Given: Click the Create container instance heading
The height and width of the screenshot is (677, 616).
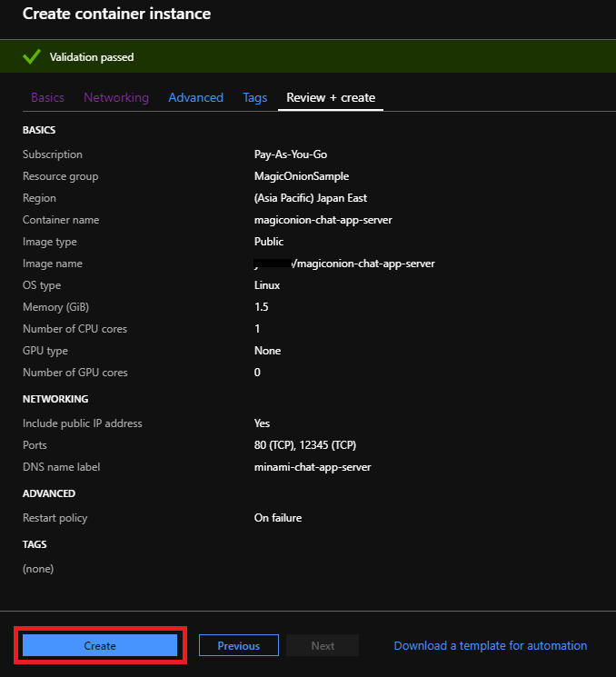Looking at the screenshot, I should [x=116, y=14].
